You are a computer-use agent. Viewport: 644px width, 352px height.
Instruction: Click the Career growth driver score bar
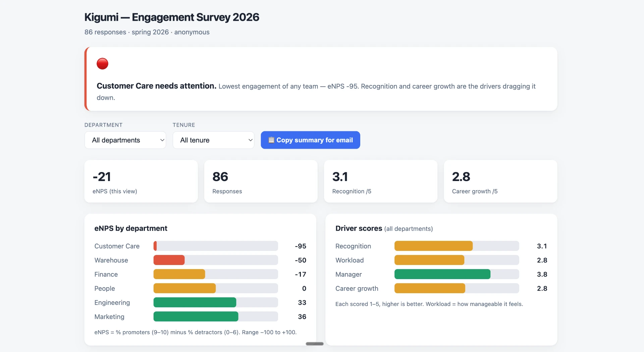[x=457, y=288]
